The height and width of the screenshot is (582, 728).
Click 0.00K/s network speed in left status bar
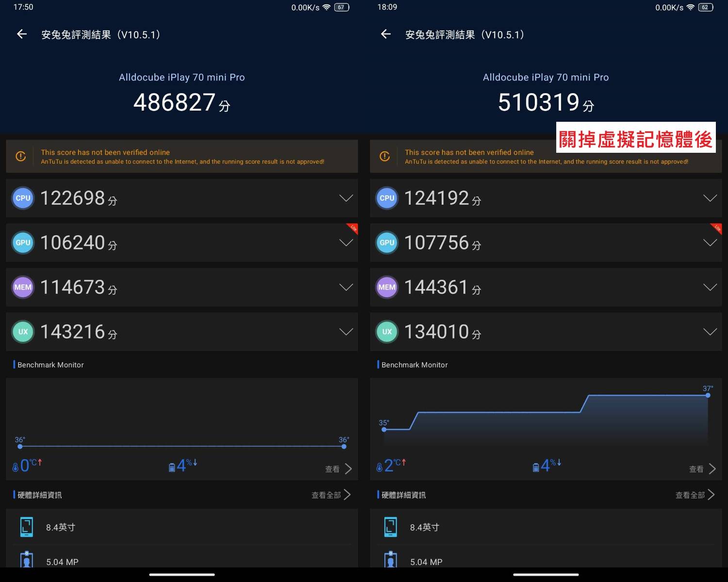tap(305, 7)
